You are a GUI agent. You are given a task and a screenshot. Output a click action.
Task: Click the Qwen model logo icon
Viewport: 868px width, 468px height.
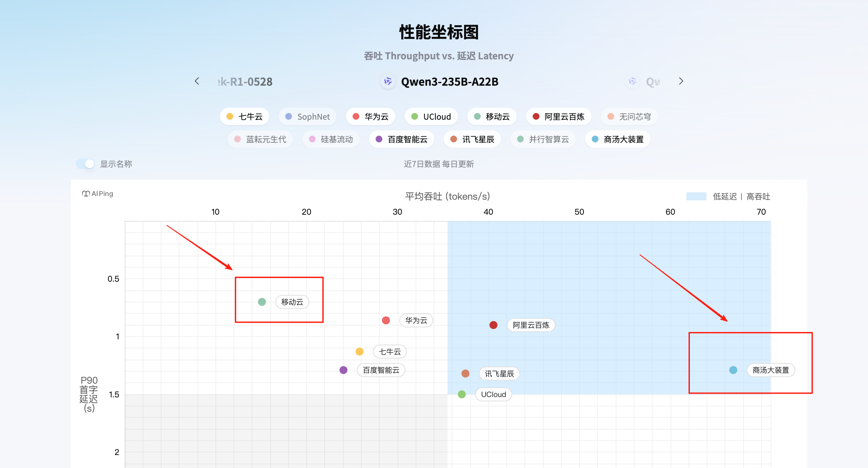(388, 81)
